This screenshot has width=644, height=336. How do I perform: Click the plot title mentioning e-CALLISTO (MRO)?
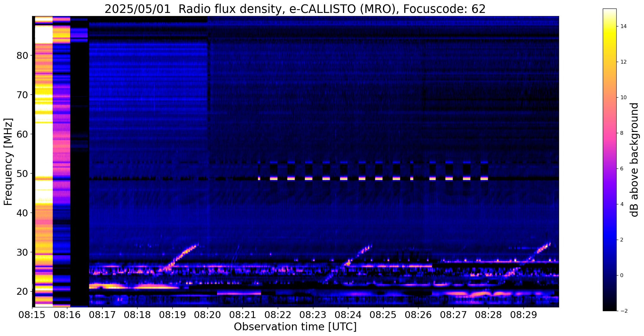pos(295,9)
